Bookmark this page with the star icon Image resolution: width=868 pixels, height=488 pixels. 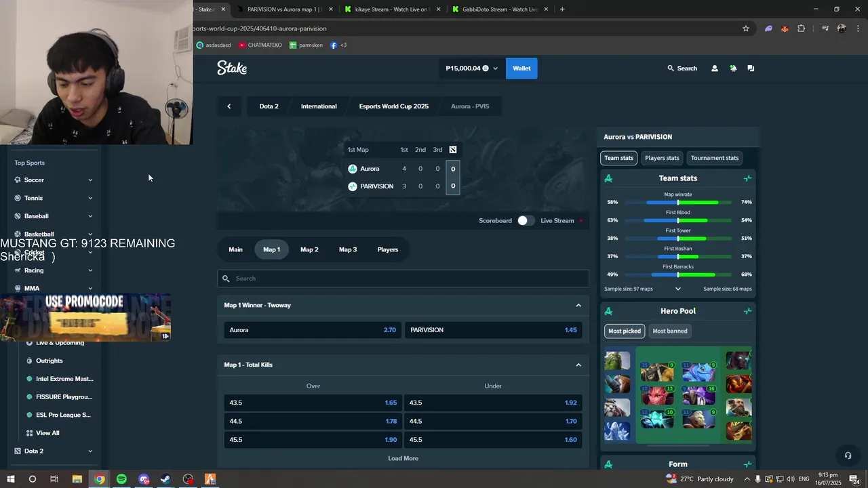point(746,28)
